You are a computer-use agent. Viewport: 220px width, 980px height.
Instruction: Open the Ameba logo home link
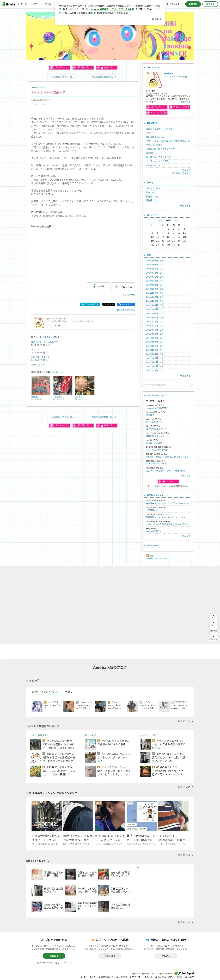pyautogui.click(x=8, y=4)
